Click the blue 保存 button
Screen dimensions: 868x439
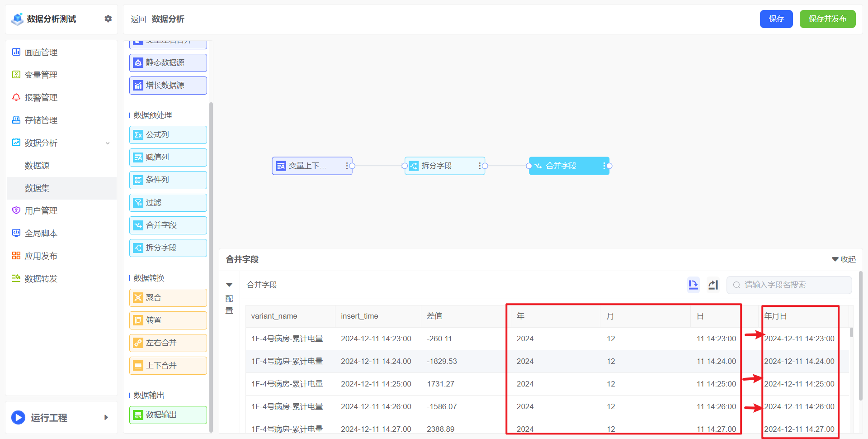click(776, 19)
